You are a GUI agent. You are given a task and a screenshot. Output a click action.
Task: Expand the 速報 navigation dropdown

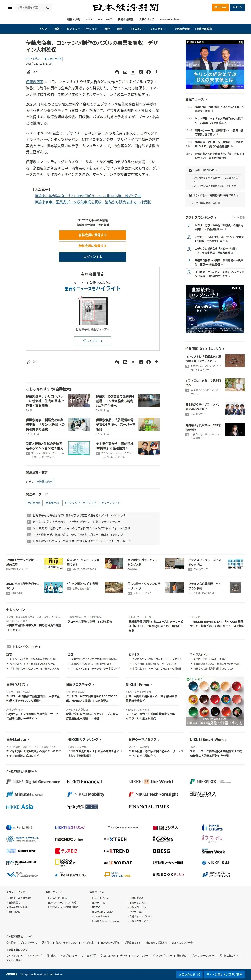tap(58, 29)
